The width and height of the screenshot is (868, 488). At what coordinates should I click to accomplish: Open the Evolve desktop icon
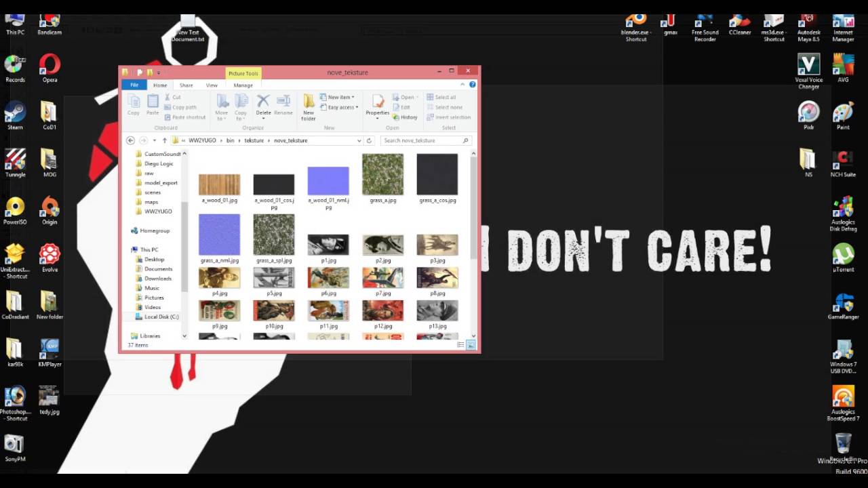pyautogui.click(x=50, y=258)
